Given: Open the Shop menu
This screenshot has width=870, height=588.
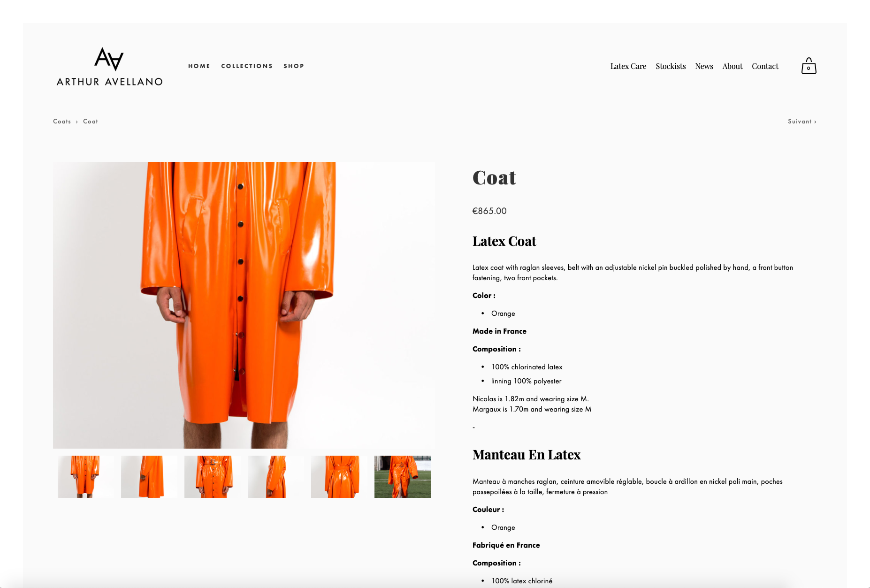Looking at the screenshot, I should 294,66.
